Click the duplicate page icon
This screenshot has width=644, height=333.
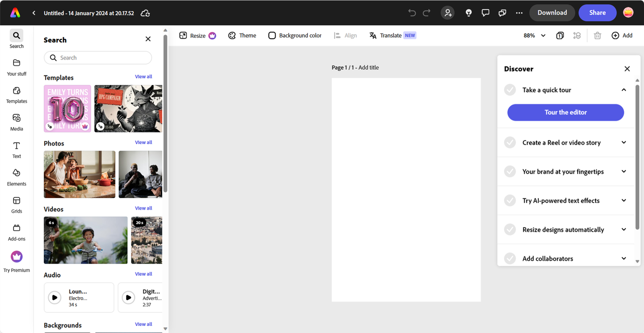[560, 36]
